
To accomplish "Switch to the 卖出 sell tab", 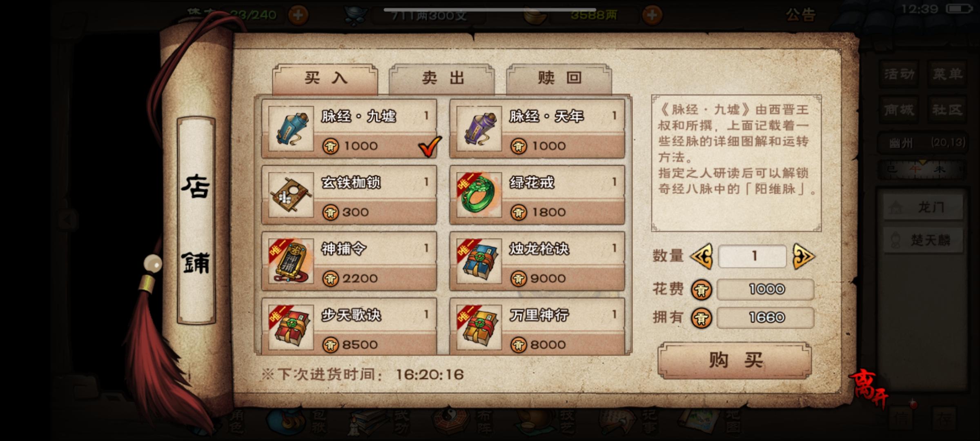I will click(x=442, y=78).
